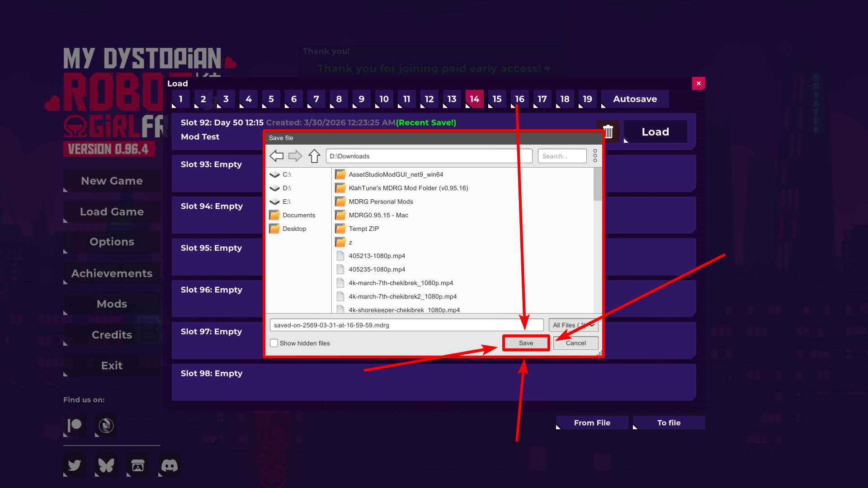Open the Bluesky butterfly icon
The height and width of the screenshot is (488, 868).
106,465
